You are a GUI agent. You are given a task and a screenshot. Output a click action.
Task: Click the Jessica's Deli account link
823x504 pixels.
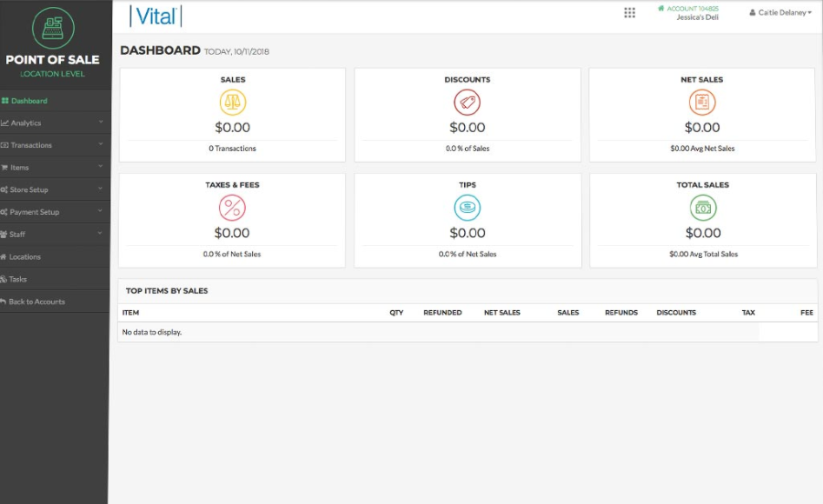pyautogui.click(x=697, y=17)
